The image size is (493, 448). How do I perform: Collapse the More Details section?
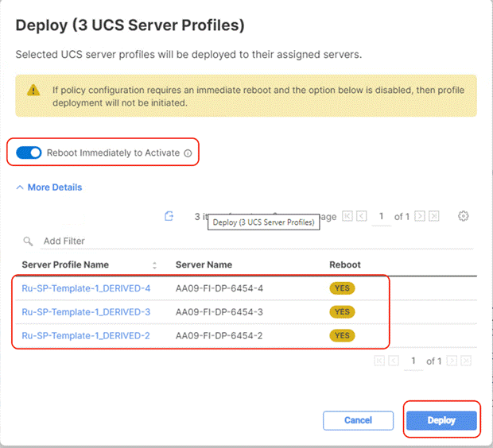click(49, 187)
